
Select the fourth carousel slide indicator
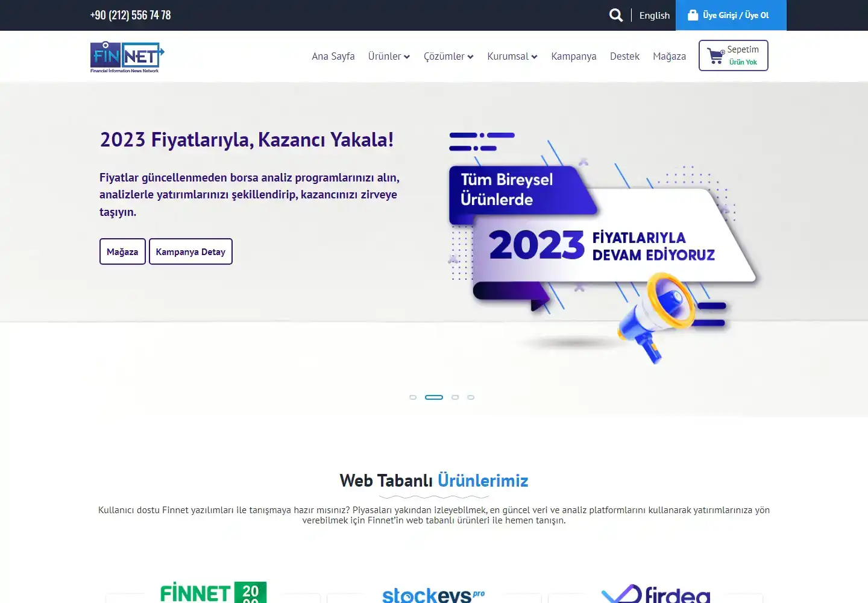[471, 397]
